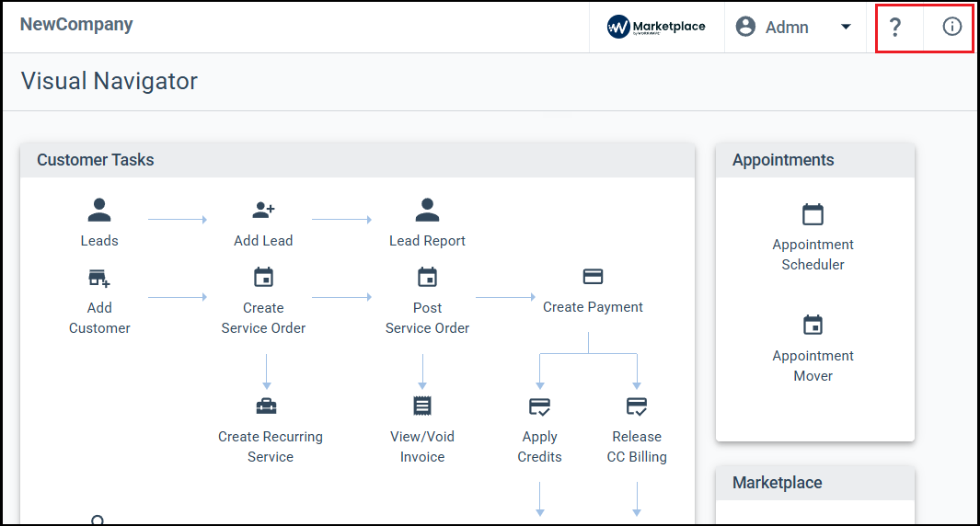Click the Apply Credits icon
Screen dimensions: 980x526
pyautogui.click(x=539, y=406)
